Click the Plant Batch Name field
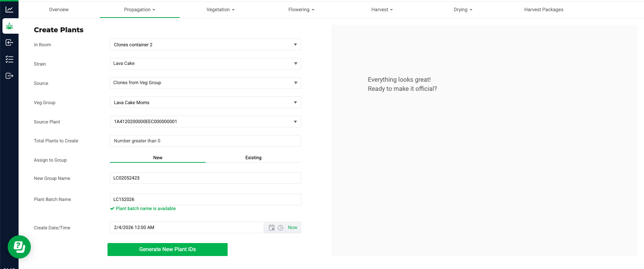This screenshot has width=644, height=269. coord(205,199)
